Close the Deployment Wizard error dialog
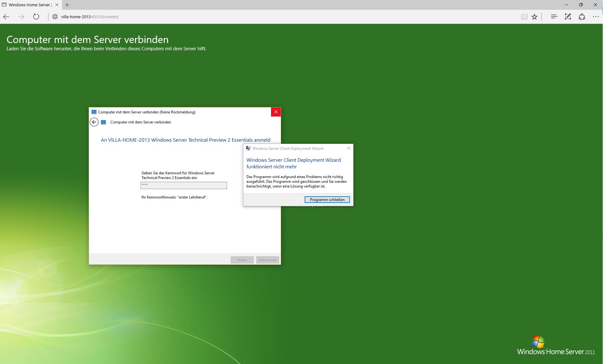 (348, 148)
